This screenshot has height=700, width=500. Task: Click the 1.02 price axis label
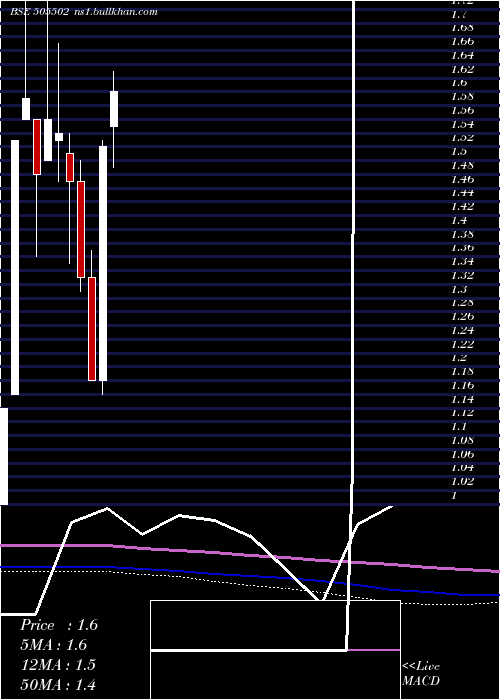click(462, 482)
